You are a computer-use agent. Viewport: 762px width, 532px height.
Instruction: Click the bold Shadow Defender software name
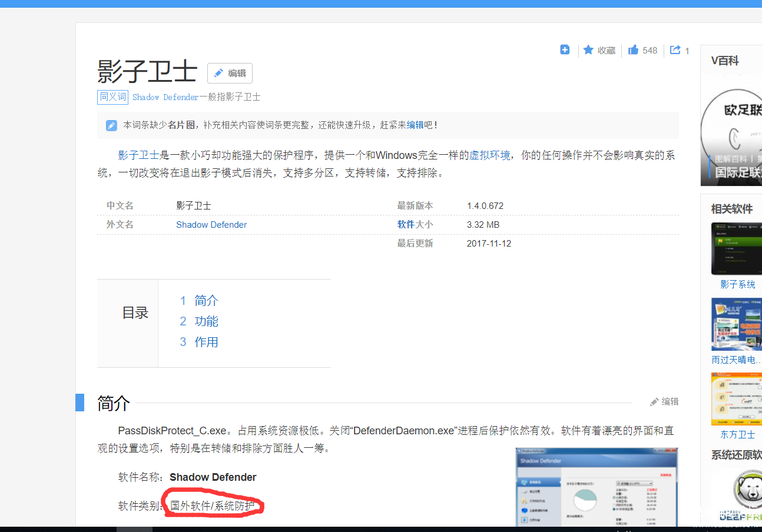coord(213,477)
